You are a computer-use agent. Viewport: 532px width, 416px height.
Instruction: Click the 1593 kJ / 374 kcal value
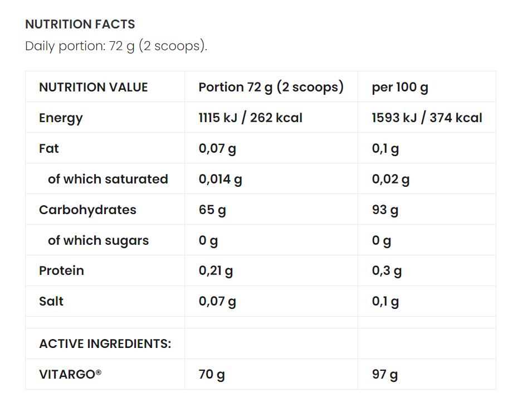pyautogui.click(x=427, y=118)
